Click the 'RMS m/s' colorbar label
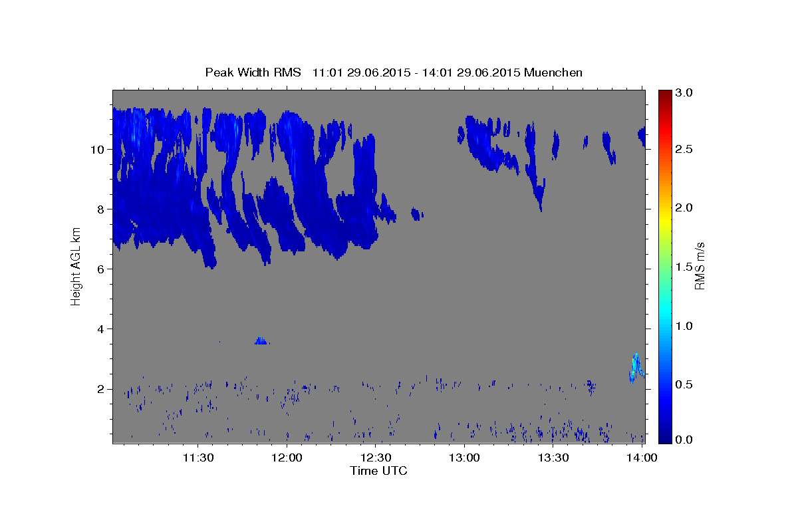The height and width of the screenshot is (532, 798). click(700, 266)
